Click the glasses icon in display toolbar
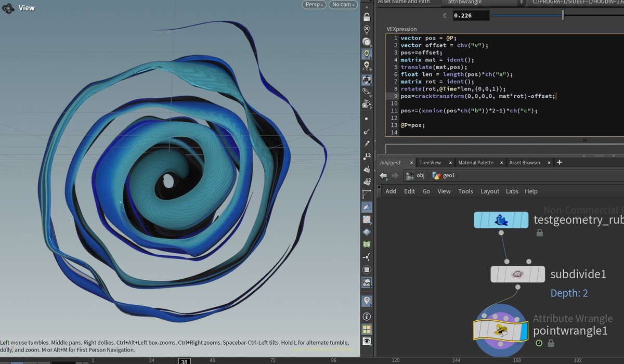 tap(367, 92)
